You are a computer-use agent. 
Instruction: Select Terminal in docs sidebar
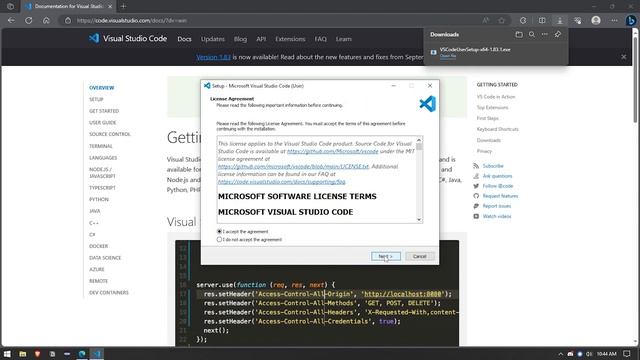[x=101, y=146]
